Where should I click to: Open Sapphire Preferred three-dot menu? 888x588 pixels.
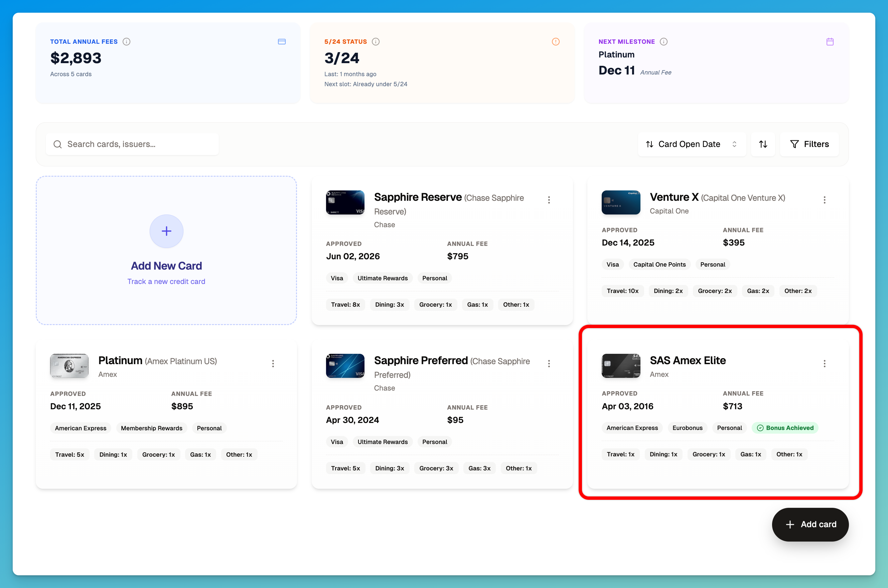tap(549, 363)
